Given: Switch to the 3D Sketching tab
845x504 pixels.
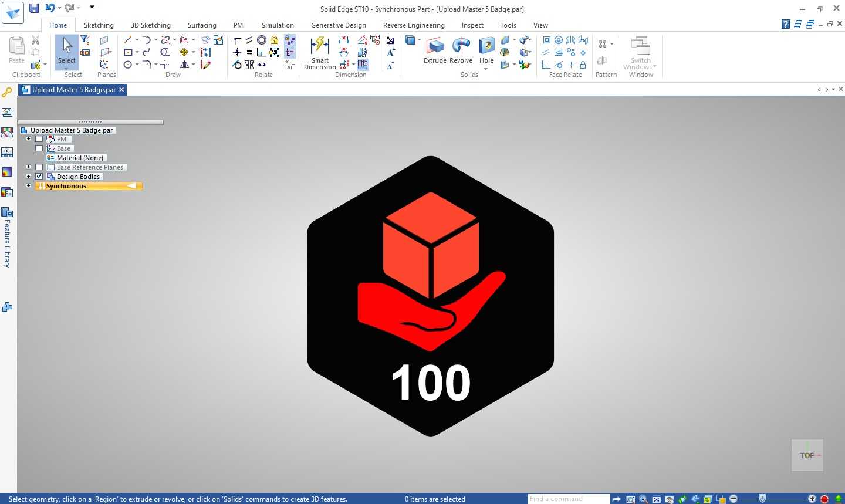Looking at the screenshot, I should coord(151,25).
